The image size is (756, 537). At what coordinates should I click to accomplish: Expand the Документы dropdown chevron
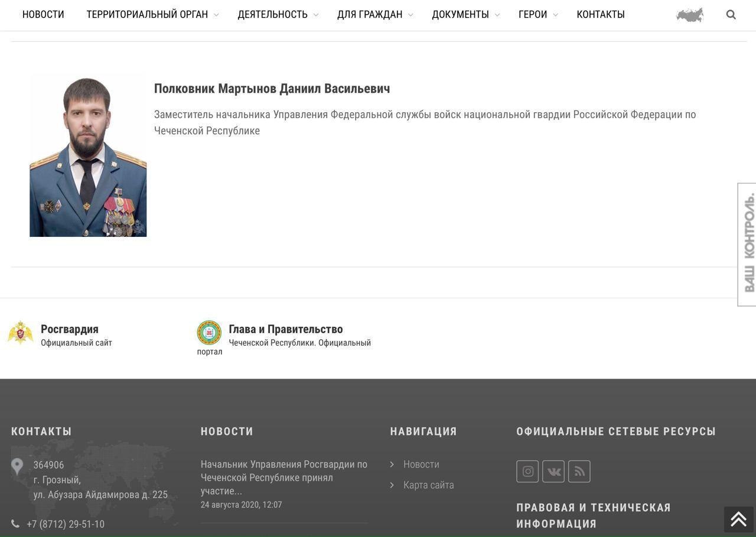click(x=497, y=15)
